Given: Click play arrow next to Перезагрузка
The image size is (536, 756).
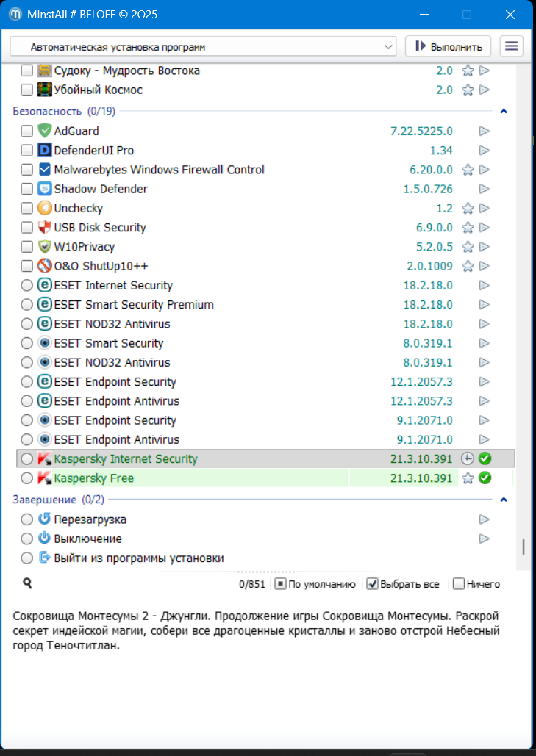Looking at the screenshot, I should [x=485, y=519].
